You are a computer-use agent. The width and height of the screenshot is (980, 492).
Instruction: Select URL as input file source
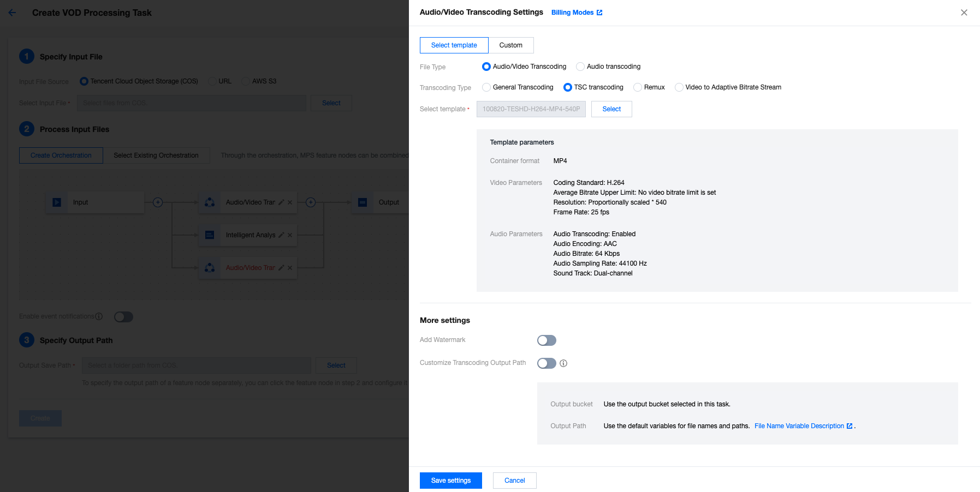tap(212, 81)
